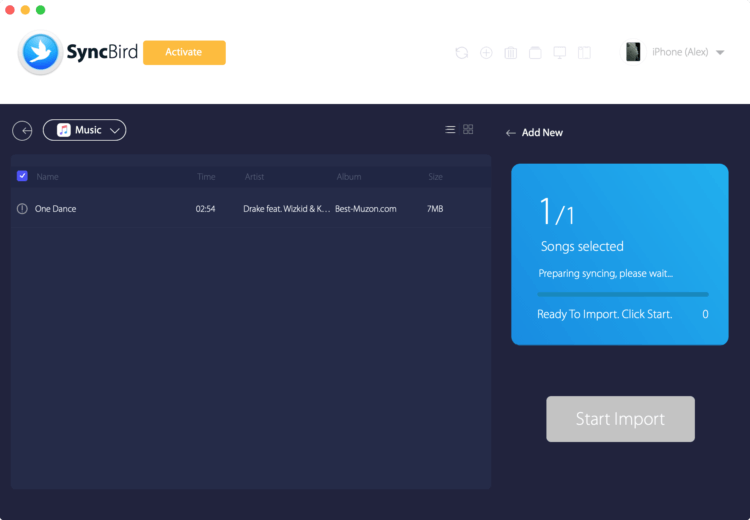Click the Drake feat. Wizkid artist cell
Screen dimensions: 750x520
pyautogui.click(x=287, y=209)
